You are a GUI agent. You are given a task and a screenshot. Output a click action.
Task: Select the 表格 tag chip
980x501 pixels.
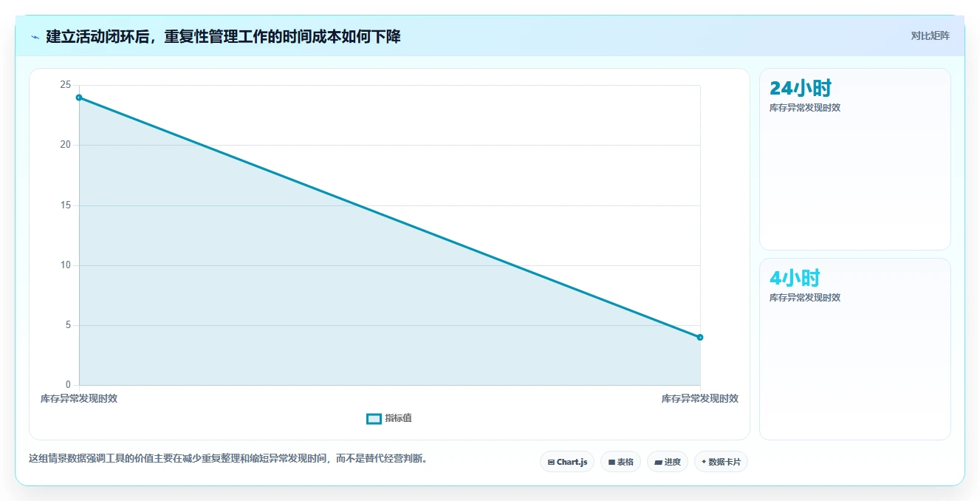coord(620,462)
